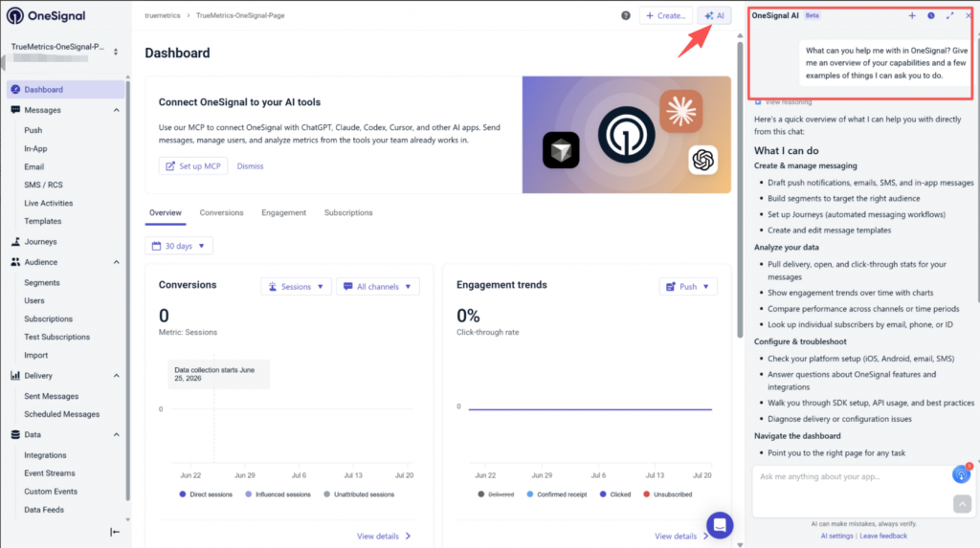
Task: Open Test Subscriptions
Action: (x=56, y=337)
